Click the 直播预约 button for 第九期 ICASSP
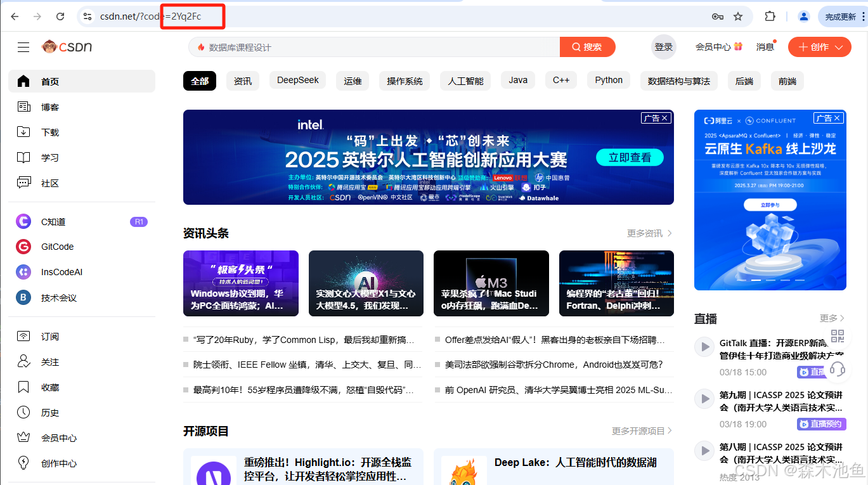This screenshot has width=868, height=485. [x=822, y=424]
